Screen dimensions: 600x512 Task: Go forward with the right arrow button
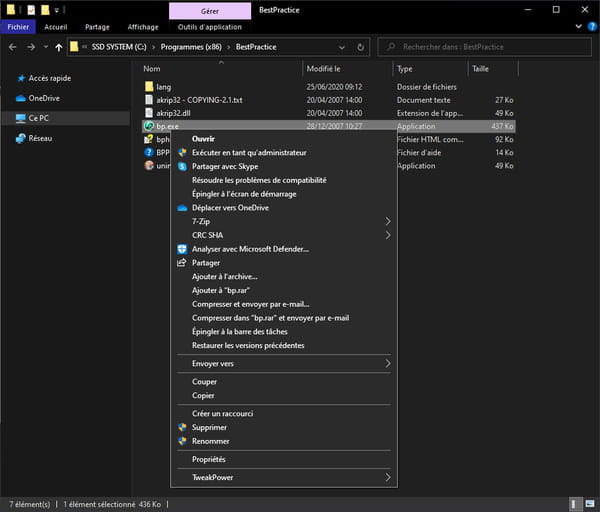(31, 47)
